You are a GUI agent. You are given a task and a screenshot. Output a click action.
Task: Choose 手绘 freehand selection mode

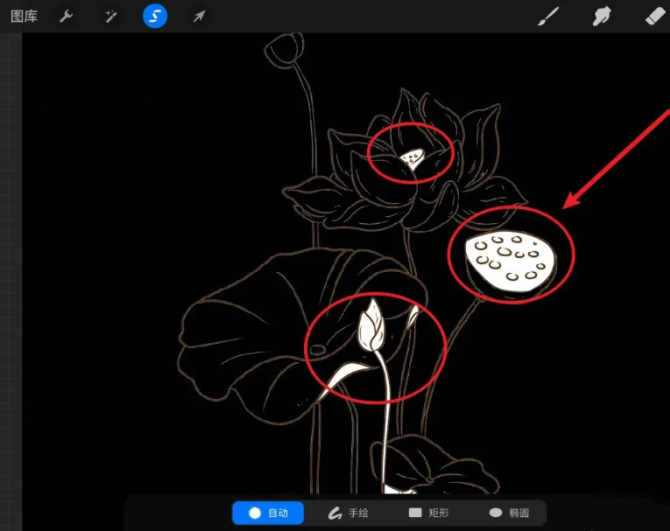[x=348, y=513]
